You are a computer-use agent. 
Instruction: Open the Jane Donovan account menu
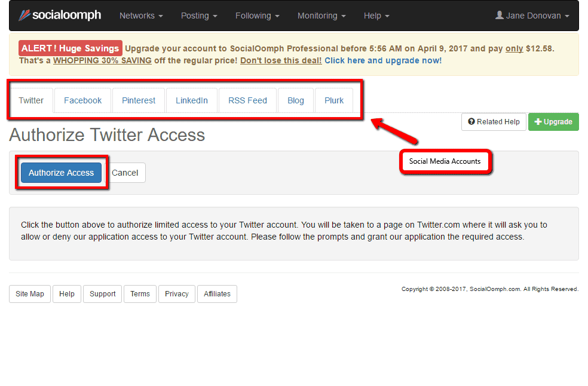pyautogui.click(x=532, y=16)
